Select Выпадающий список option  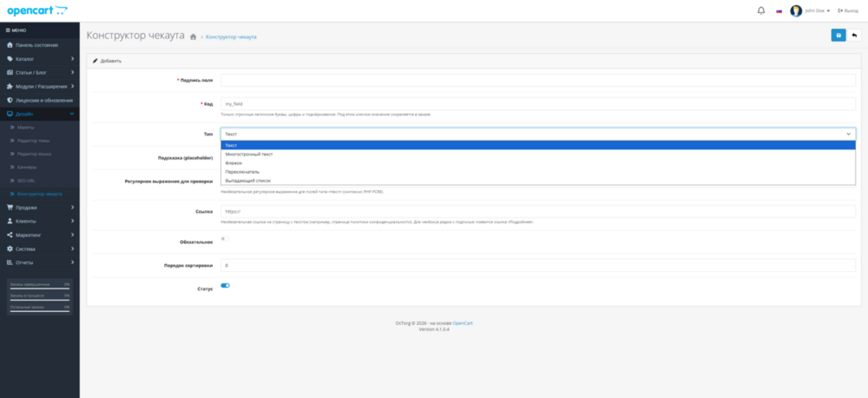(x=538, y=181)
